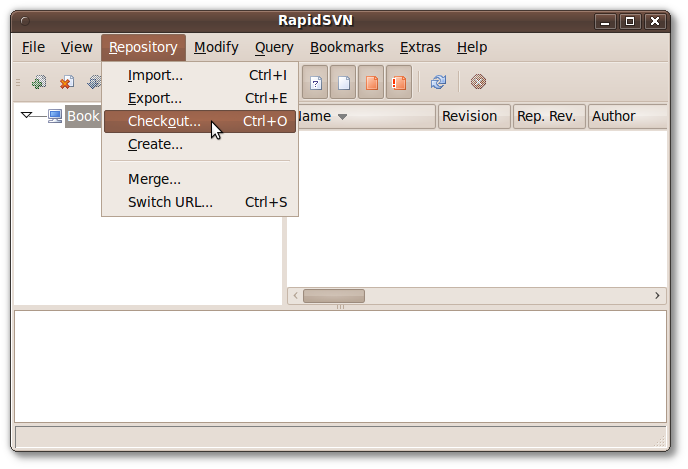Click the Bookmarks computer icon in tree
The height and width of the screenshot is (469, 688).
[55, 116]
